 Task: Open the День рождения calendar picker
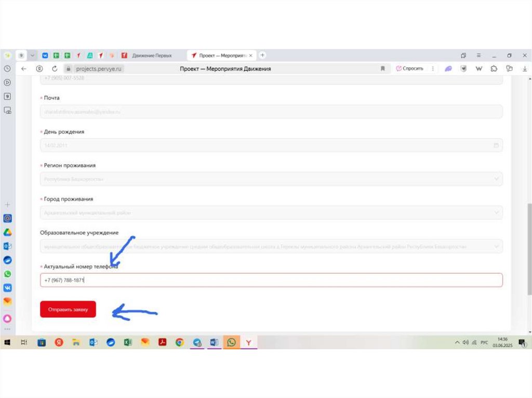496,145
